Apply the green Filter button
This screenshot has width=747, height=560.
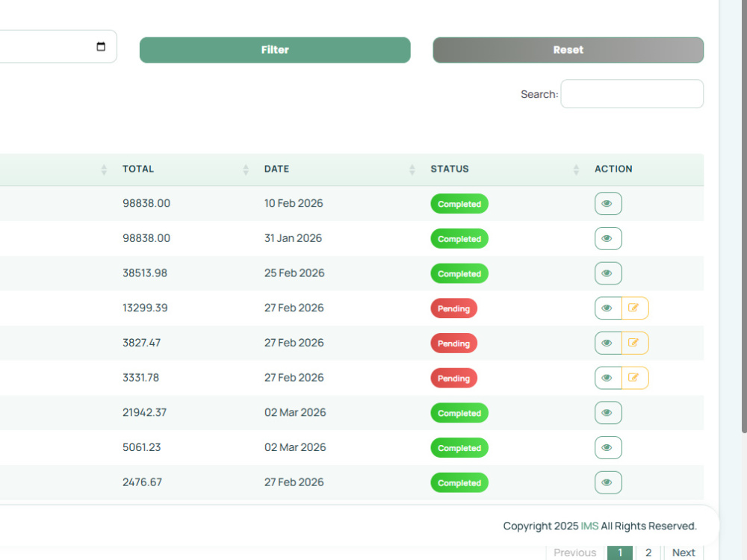tap(275, 50)
